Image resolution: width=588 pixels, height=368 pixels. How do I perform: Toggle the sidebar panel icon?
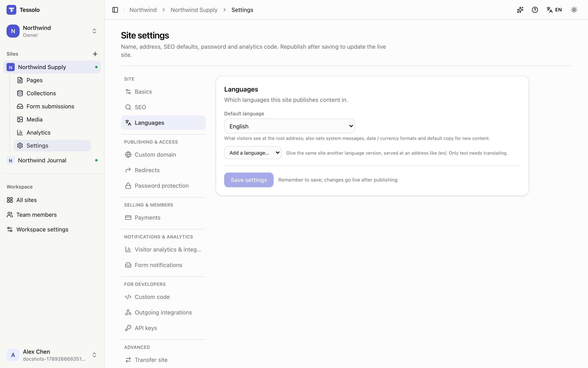click(115, 10)
